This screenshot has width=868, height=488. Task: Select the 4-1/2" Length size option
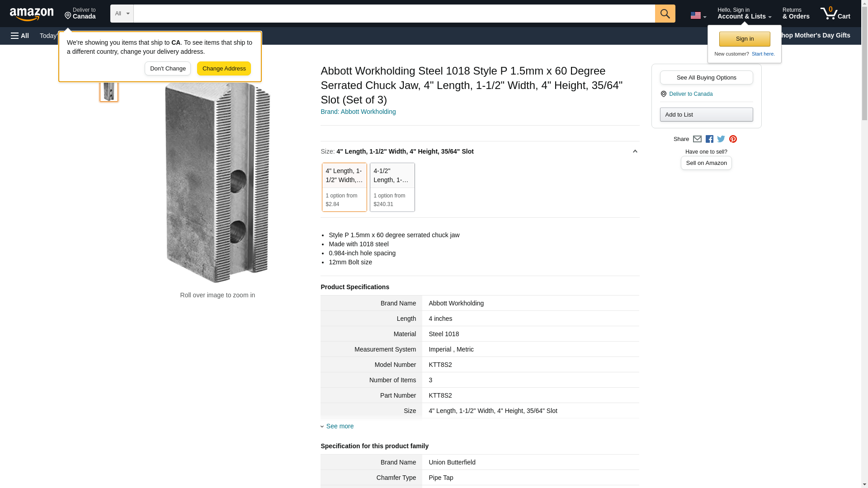coord(392,187)
